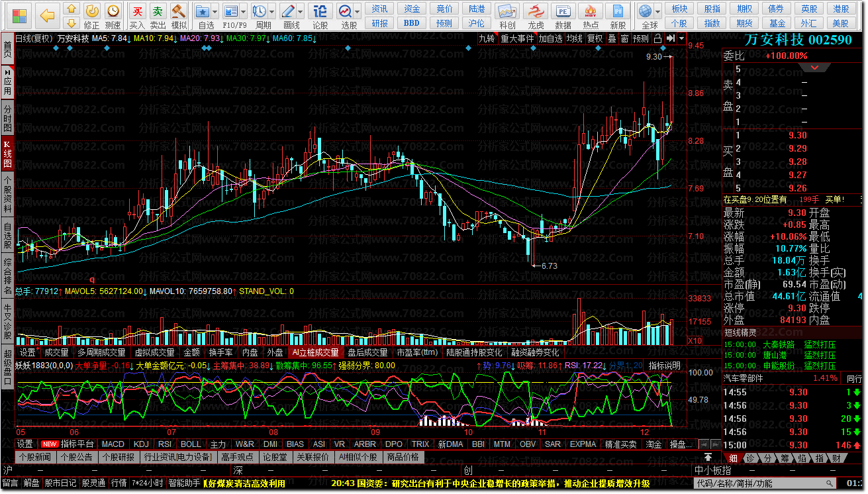
Task: Expand the 选股 dropdown arrow
Action: [357, 12]
